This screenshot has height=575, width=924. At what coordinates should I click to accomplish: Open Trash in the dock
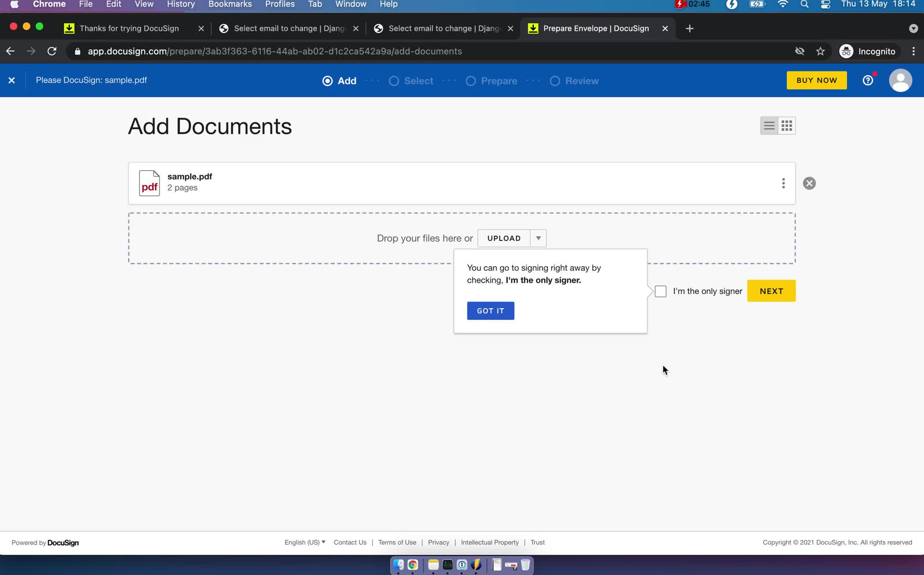pyautogui.click(x=525, y=564)
